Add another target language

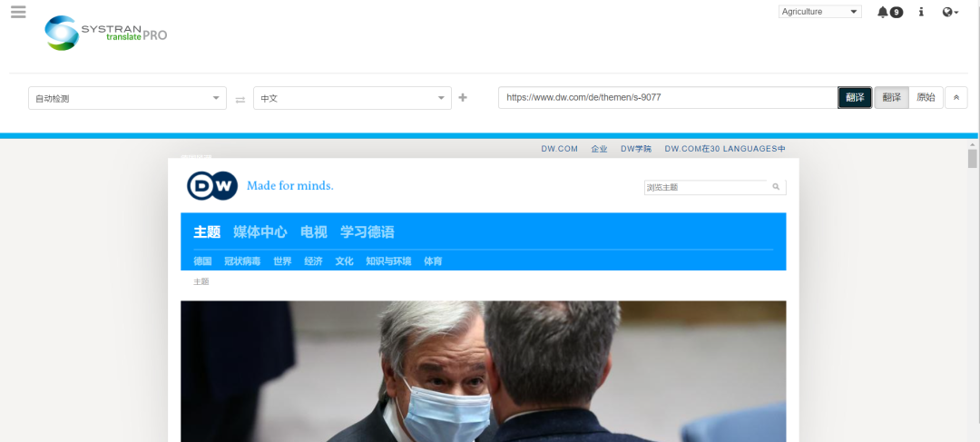pos(463,97)
